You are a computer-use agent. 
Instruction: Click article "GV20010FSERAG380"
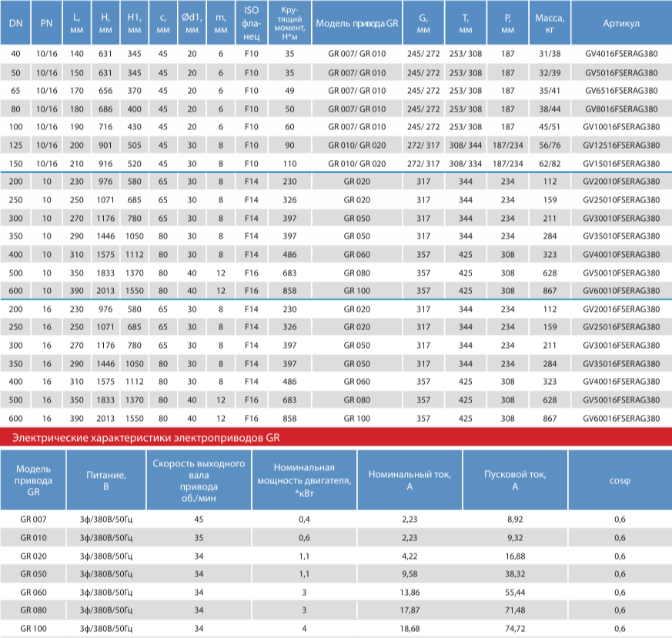621,182
